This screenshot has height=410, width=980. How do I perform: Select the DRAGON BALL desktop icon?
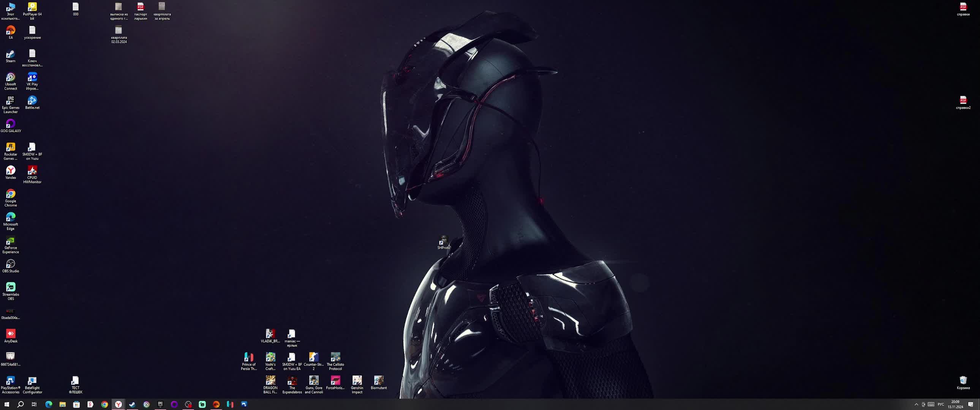tap(270, 385)
